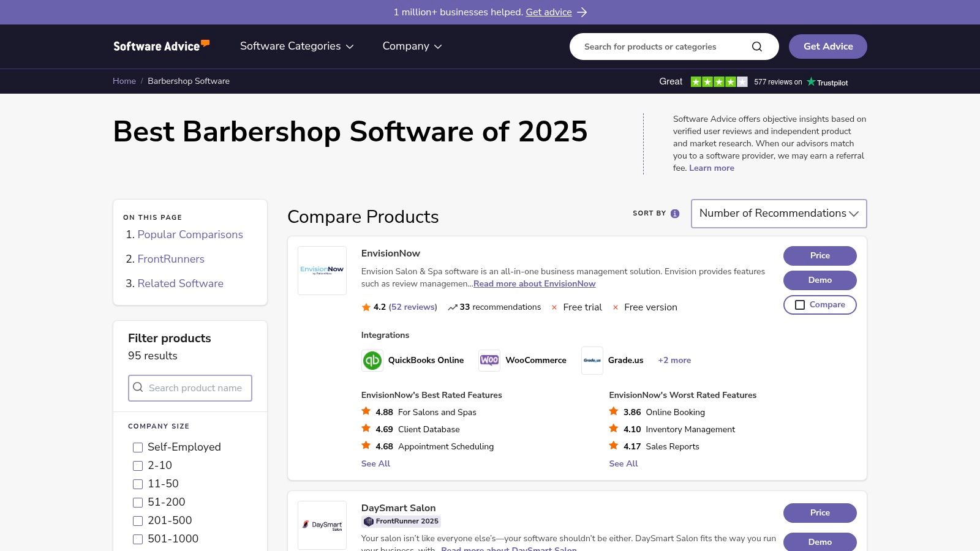This screenshot has height=551, width=980.
Task: Click the X icon beside Free trial
Action: [554, 307]
